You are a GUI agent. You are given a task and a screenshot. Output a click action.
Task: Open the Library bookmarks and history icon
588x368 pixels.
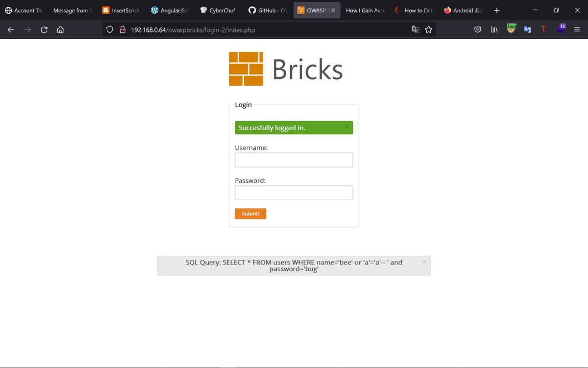(494, 30)
